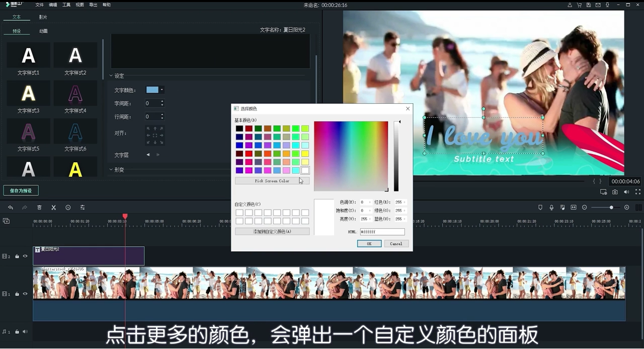Open the clip duration clock tool
This screenshot has width=644, height=349.
point(67,207)
